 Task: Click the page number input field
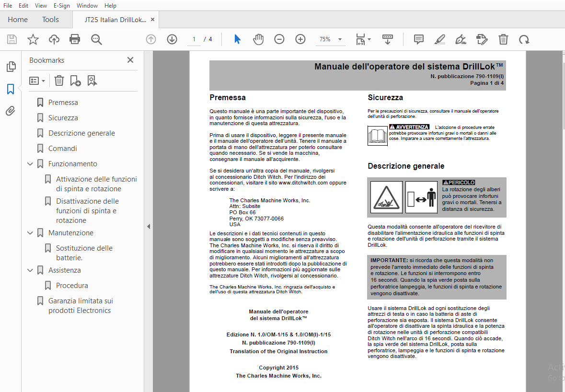point(194,39)
